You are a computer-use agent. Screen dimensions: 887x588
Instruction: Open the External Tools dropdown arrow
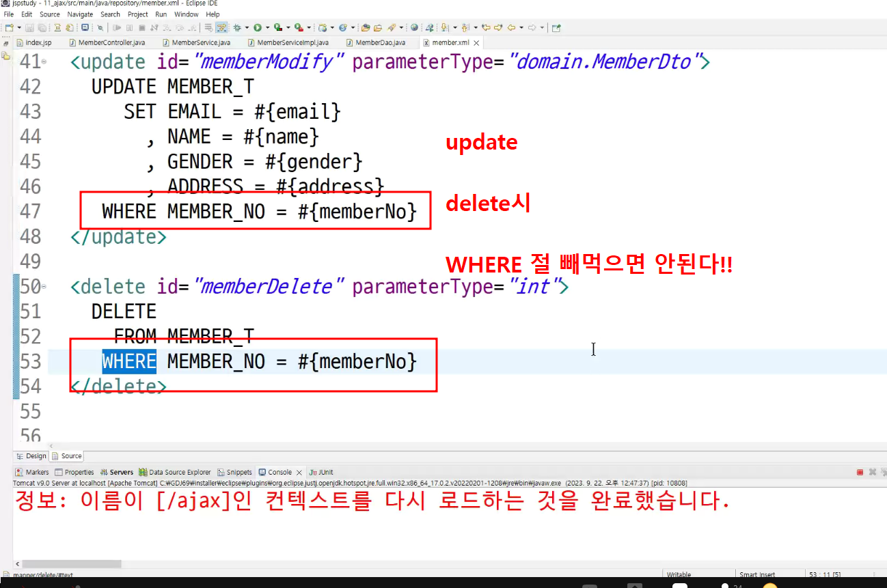pyautogui.click(x=309, y=28)
